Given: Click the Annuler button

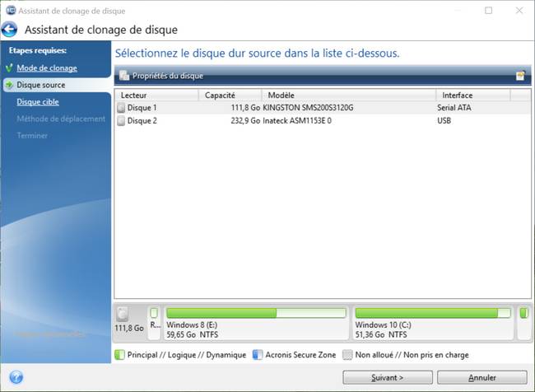Looking at the screenshot, I should (482, 378).
